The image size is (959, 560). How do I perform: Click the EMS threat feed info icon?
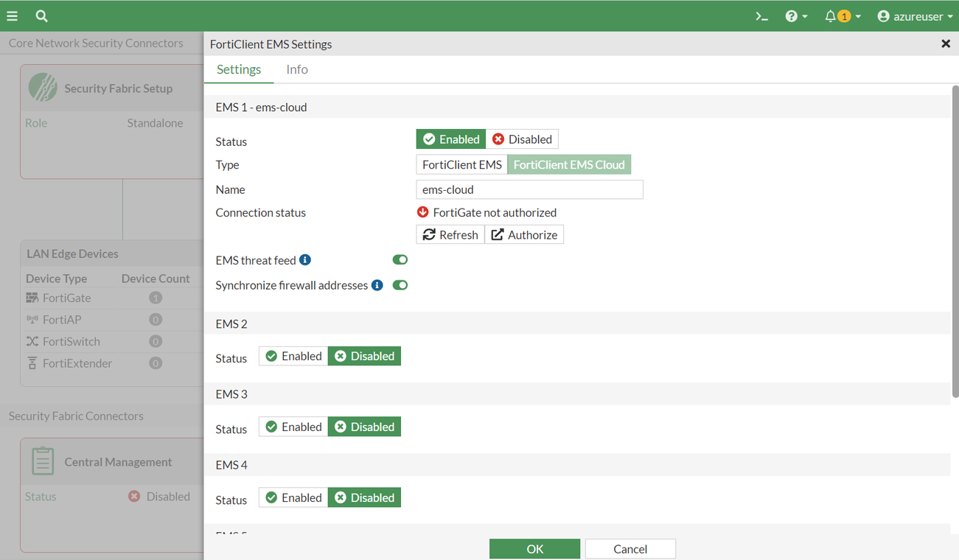[x=305, y=260]
